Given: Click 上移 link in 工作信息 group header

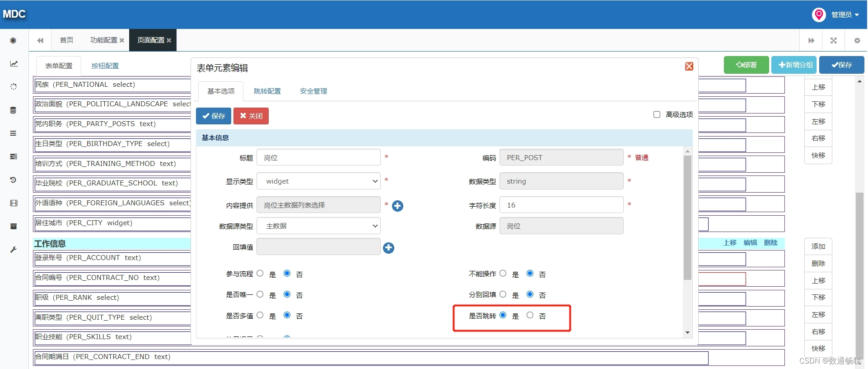Looking at the screenshot, I should tap(730, 243).
